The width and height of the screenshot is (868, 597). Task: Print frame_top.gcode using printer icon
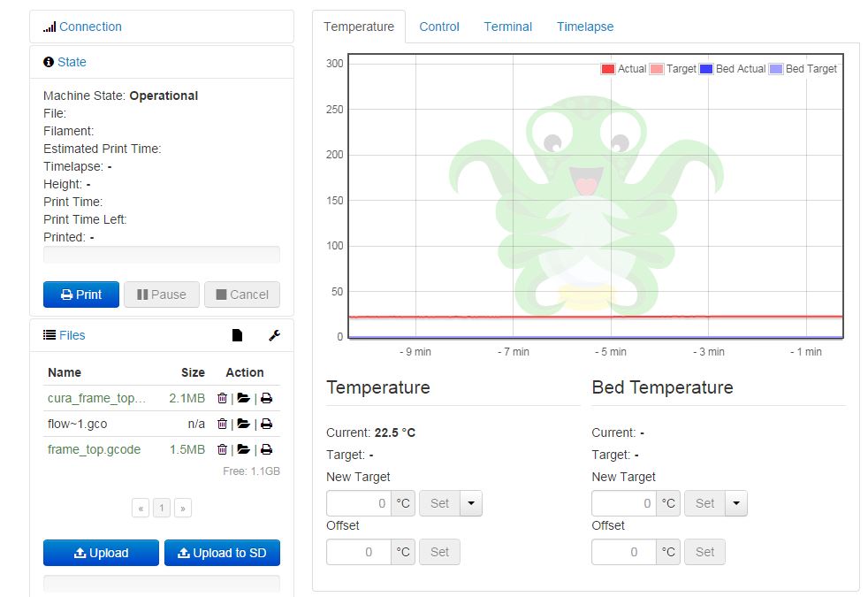click(x=266, y=449)
